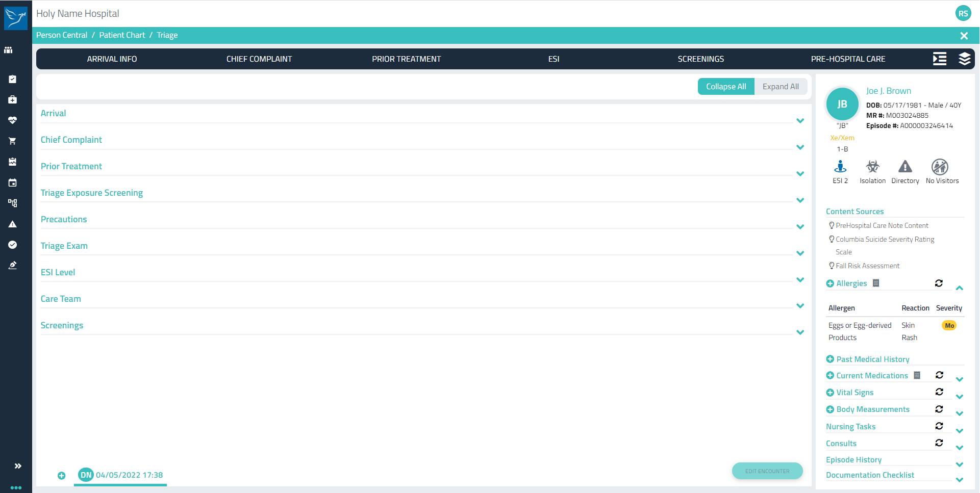
Task: Open the hierarchy tree sidebar icon
Action: coord(12,203)
